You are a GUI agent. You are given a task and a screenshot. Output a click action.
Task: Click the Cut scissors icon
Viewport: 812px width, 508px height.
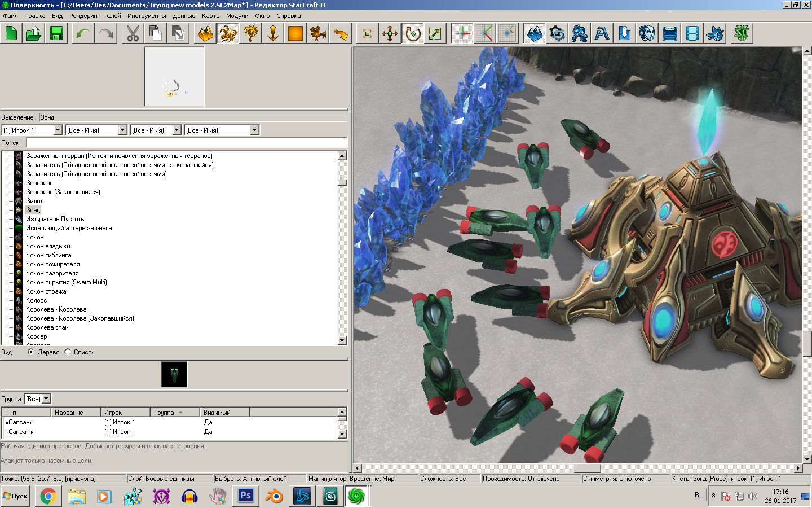coord(133,33)
